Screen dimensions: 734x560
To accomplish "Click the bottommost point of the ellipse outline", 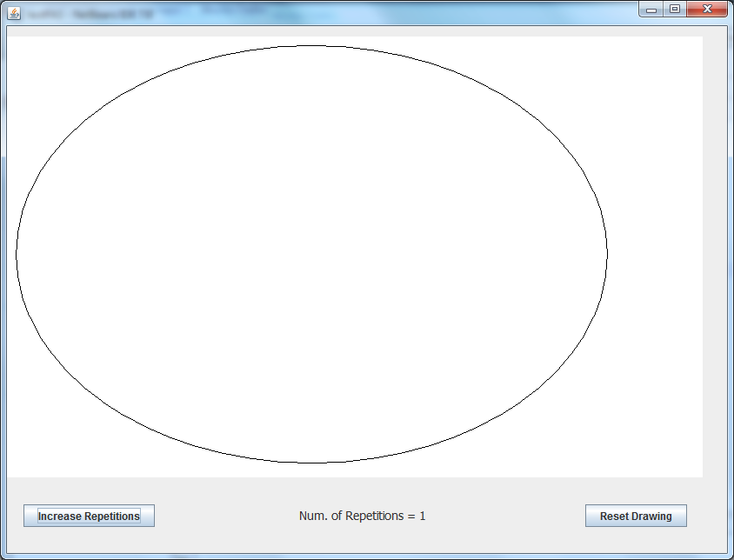I will point(311,463).
